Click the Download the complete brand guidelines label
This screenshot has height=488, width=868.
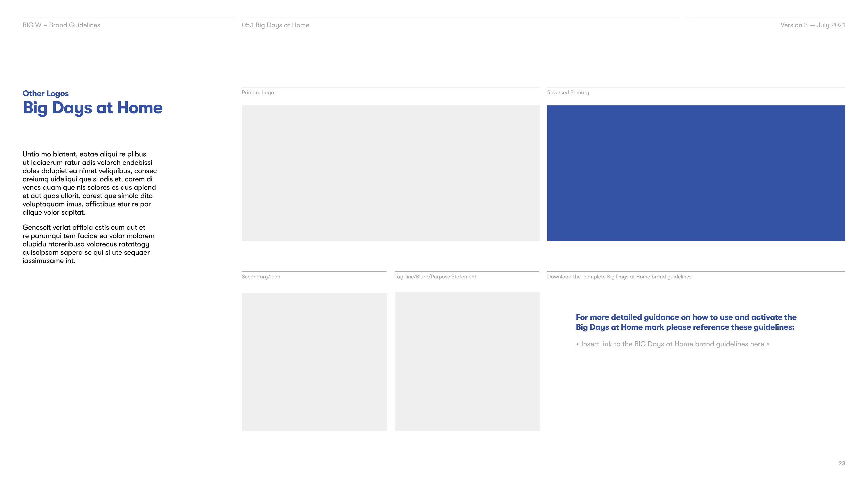click(619, 277)
